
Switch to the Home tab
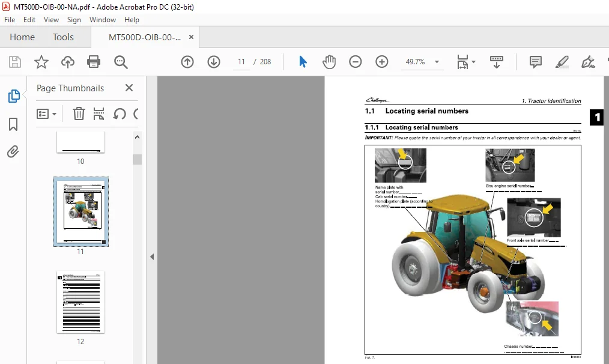tap(22, 37)
